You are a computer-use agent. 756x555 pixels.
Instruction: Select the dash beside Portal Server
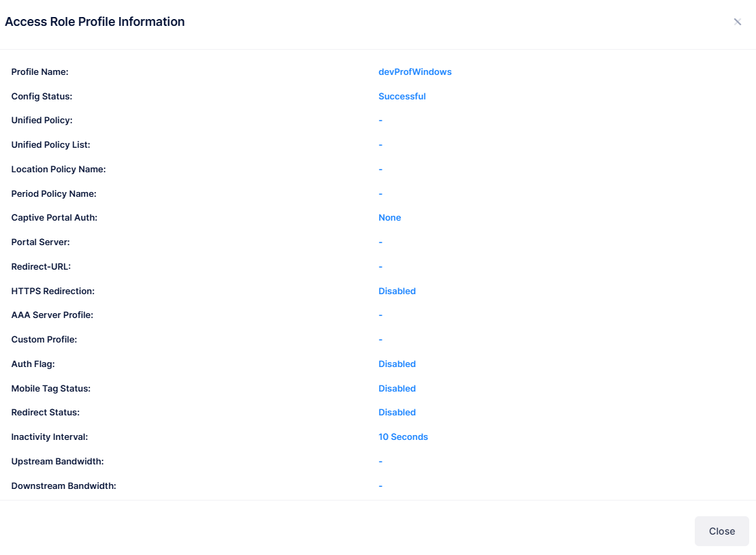click(x=380, y=242)
